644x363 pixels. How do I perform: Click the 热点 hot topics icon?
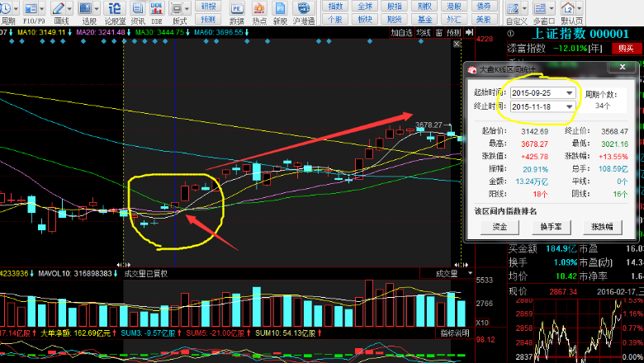click(259, 12)
